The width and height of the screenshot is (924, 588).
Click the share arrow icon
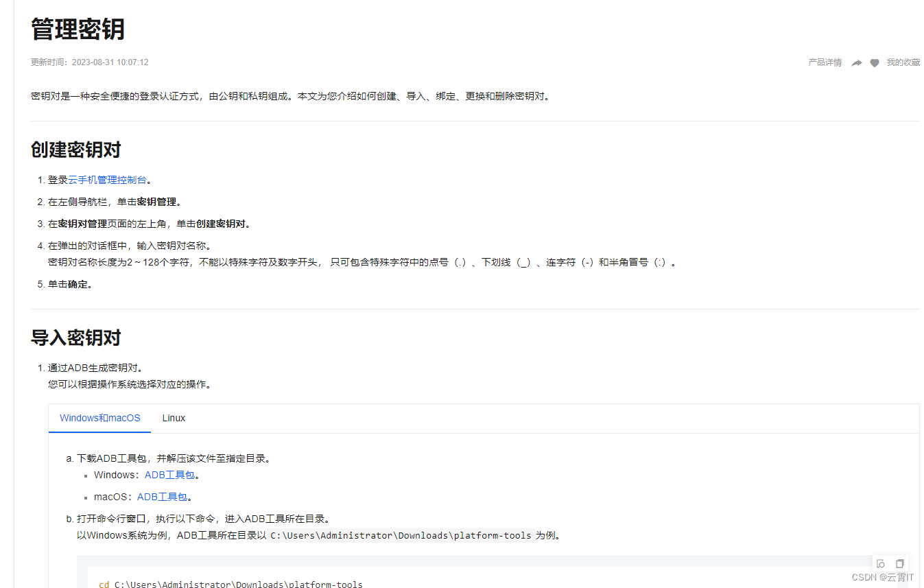click(856, 62)
